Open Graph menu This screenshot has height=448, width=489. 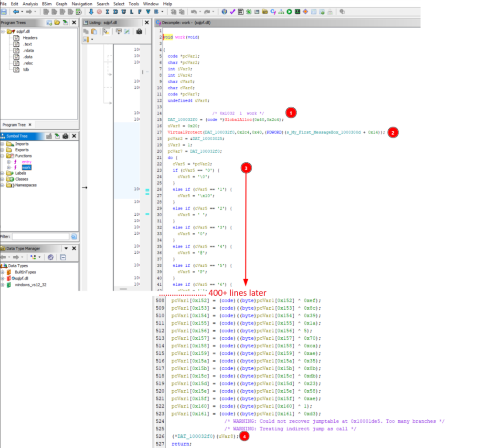(62, 4)
